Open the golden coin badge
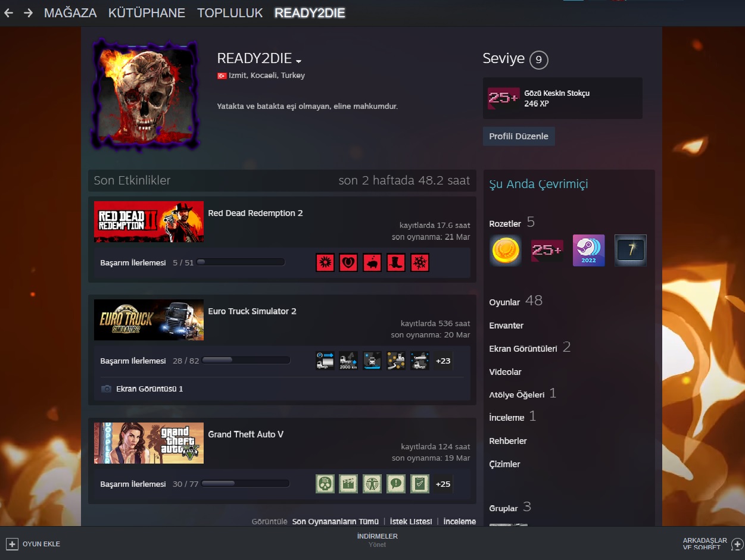The height and width of the screenshot is (560, 745). 505,251
